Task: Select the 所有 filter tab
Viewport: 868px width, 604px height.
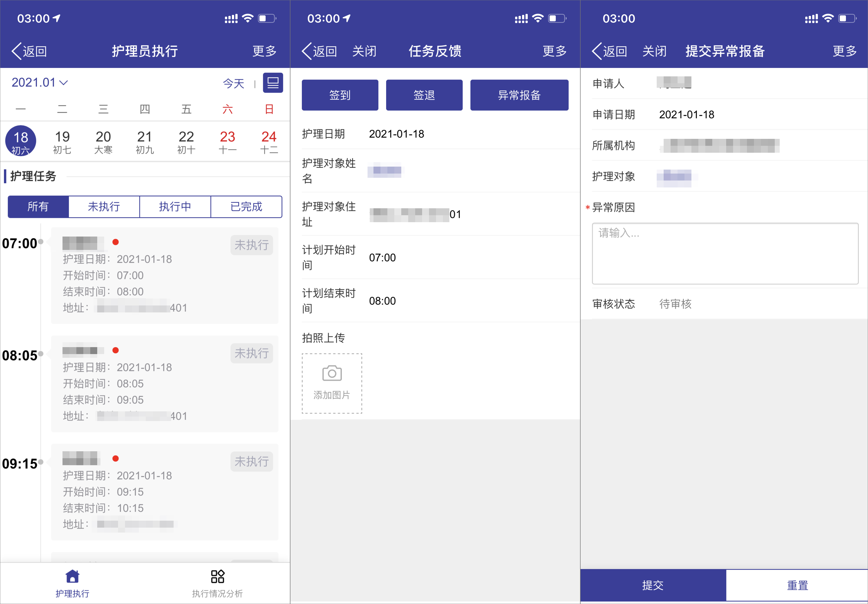Action: [38, 207]
